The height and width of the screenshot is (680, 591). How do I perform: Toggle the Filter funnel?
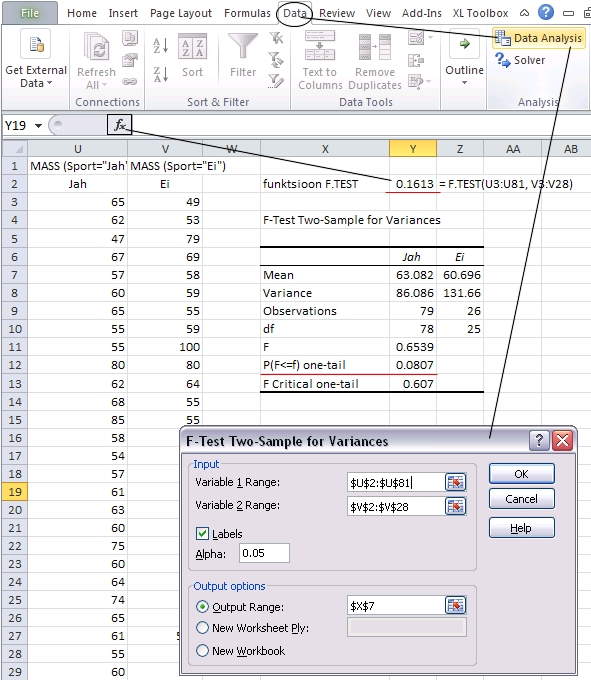[243, 56]
